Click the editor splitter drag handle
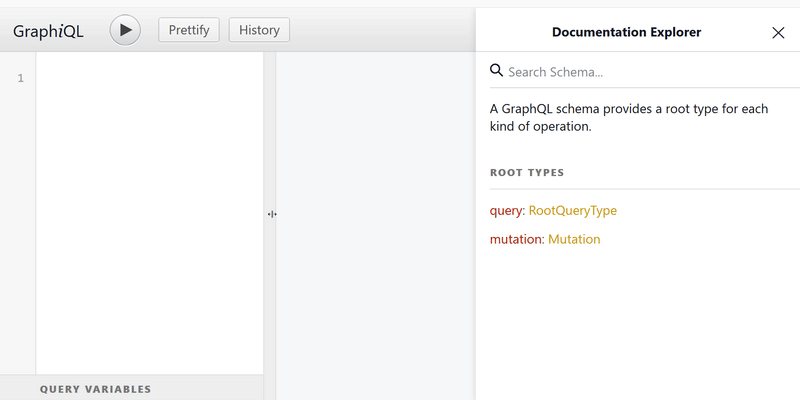The image size is (800, 400). click(272, 214)
